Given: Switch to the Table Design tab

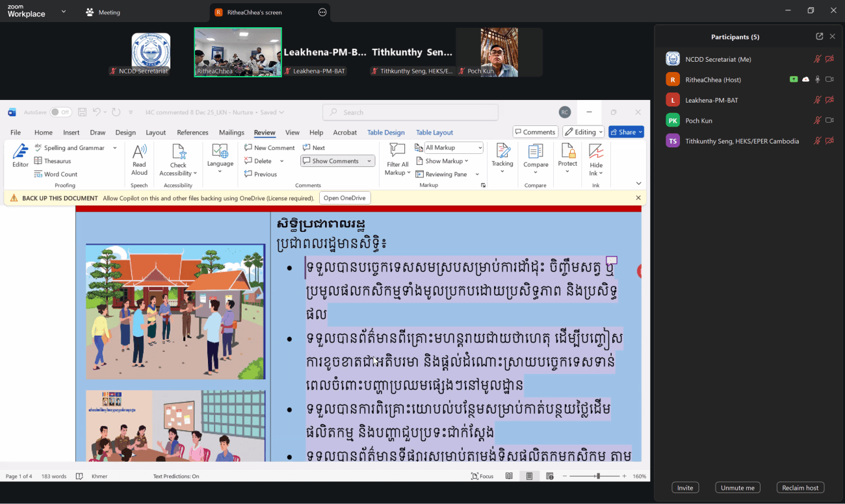Looking at the screenshot, I should [x=385, y=132].
